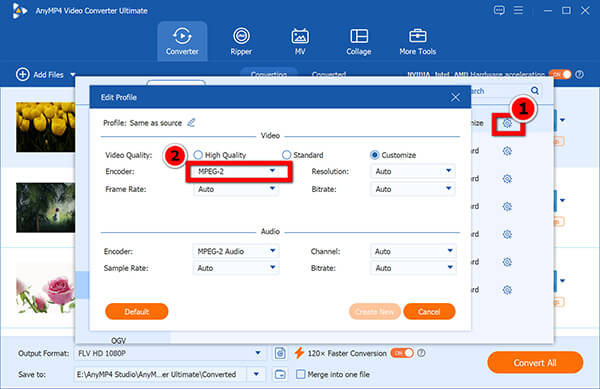Select the OGV format entry
Image resolution: width=600 pixels, height=389 pixels.
tap(119, 340)
